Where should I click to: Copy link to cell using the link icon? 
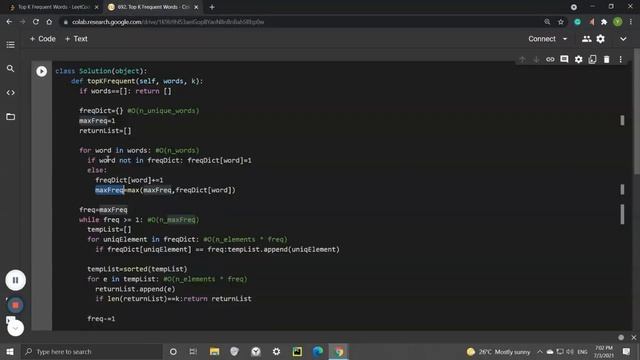coord(550,60)
